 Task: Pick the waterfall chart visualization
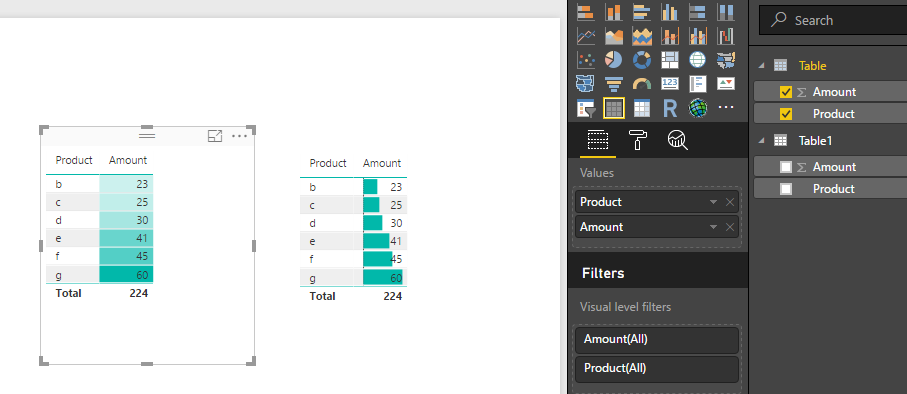[725, 36]
